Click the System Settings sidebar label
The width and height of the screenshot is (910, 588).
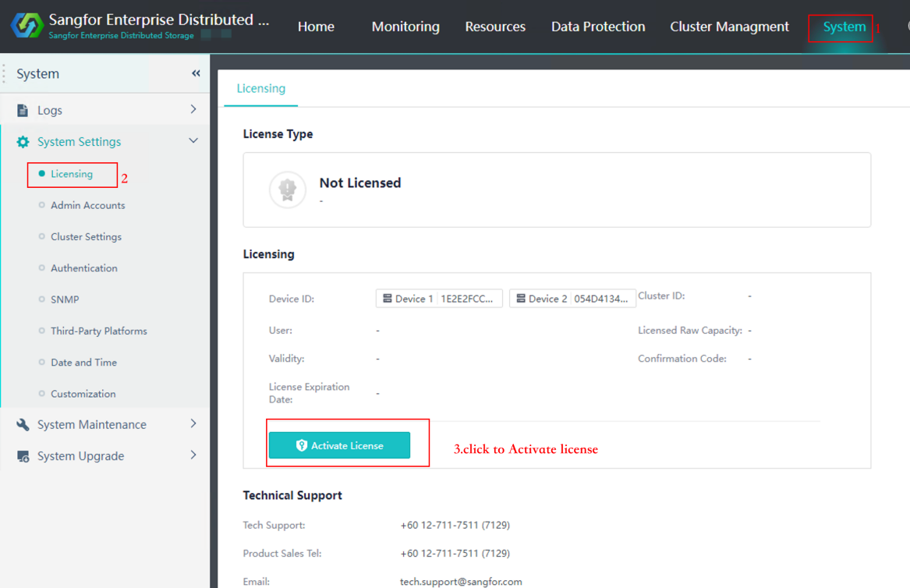tap(79, 142)
